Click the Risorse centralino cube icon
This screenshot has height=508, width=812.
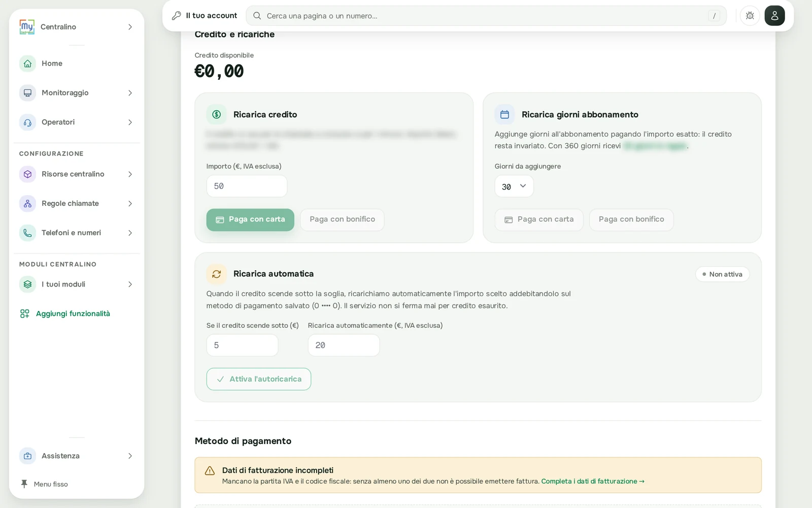click(x=27, y=174)
